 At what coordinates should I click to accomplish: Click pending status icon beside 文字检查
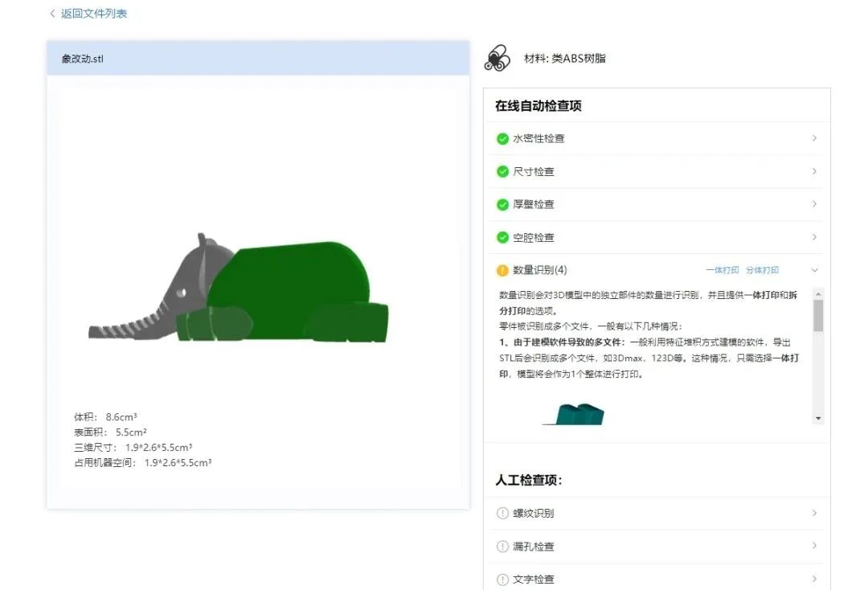point(502,579)
